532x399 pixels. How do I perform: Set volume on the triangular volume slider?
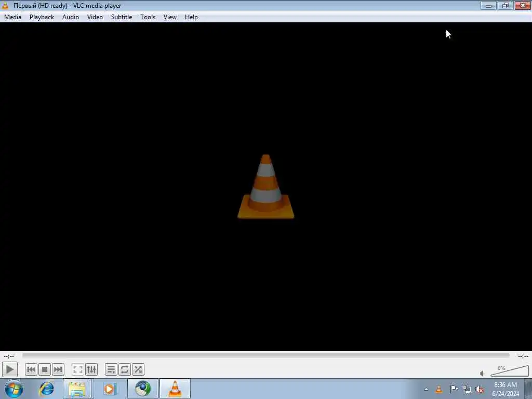point(509,371)
